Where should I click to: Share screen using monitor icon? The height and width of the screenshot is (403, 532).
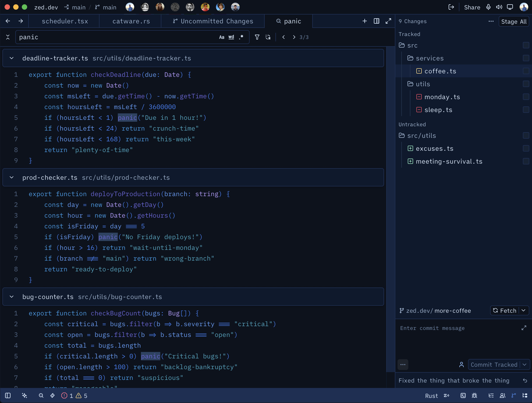tap(510, 7)
